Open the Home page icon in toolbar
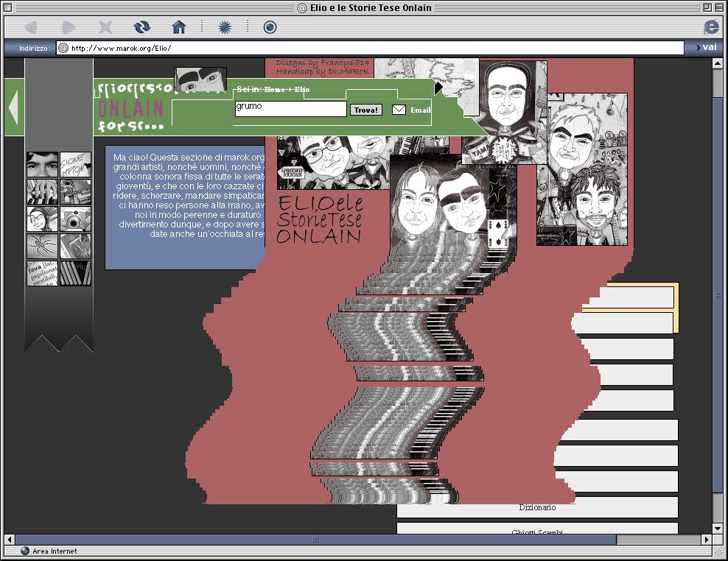The image size is (728, 561). [x=179, y=27]
